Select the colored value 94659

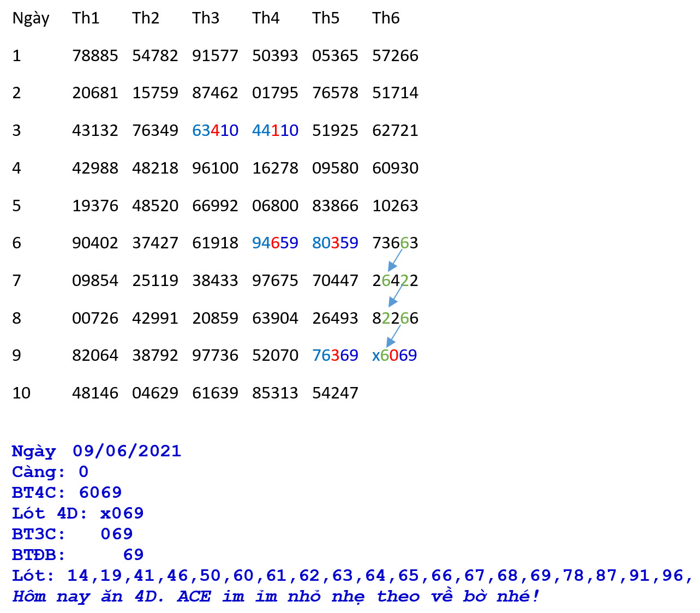(275, 243)
